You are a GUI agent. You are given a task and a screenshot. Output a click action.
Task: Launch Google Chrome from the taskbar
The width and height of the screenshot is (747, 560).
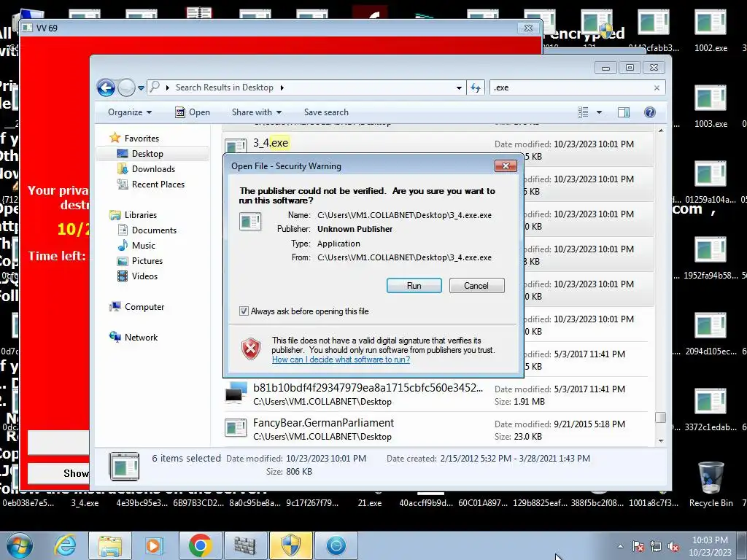click(200, 545)
